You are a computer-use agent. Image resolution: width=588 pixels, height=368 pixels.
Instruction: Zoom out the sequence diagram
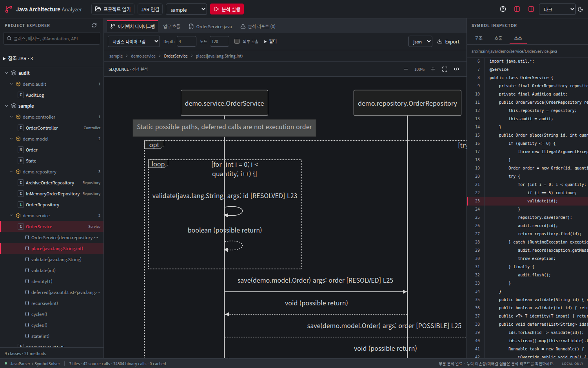point(406,69)
